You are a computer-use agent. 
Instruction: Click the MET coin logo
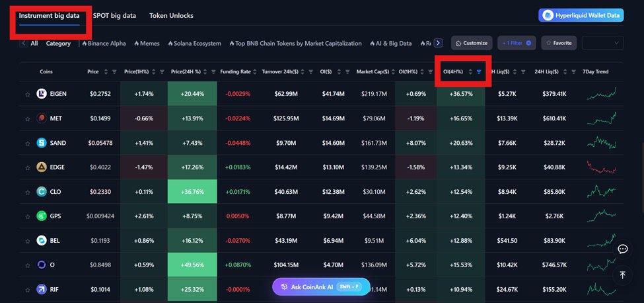[42, 118]
